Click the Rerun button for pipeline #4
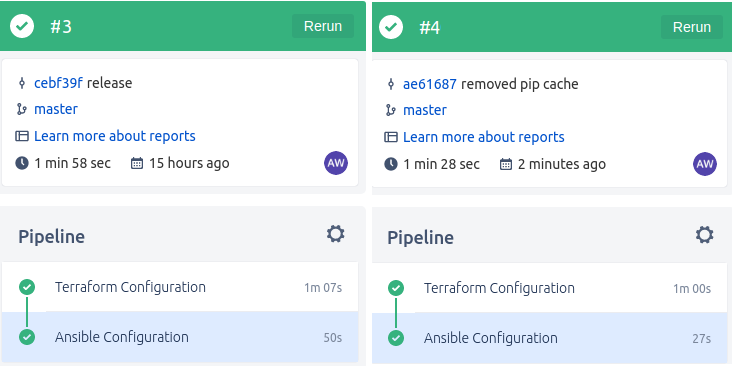This screenshot has width=732, height=366. pyautogui.click(x=691, y=27)
